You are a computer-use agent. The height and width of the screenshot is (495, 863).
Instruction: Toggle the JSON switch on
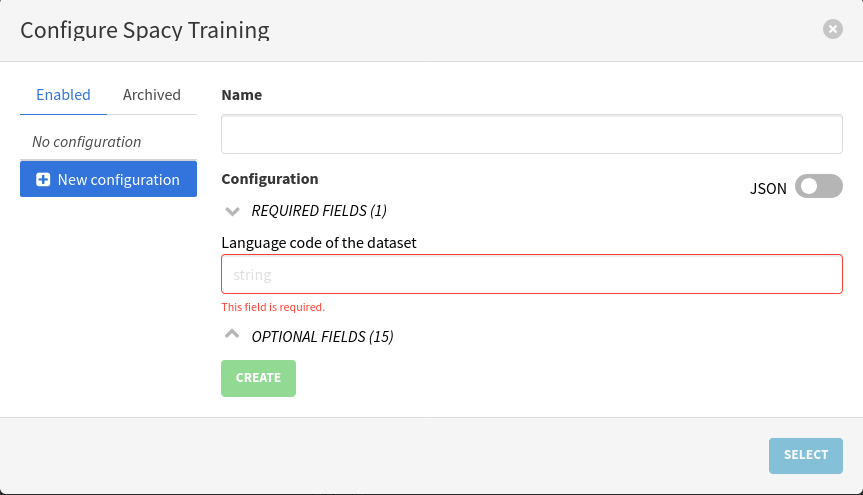(x=818, y=186)
